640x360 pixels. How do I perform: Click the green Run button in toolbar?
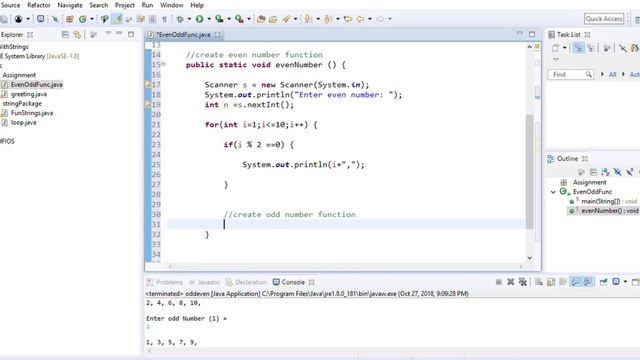tap(199, 19)
